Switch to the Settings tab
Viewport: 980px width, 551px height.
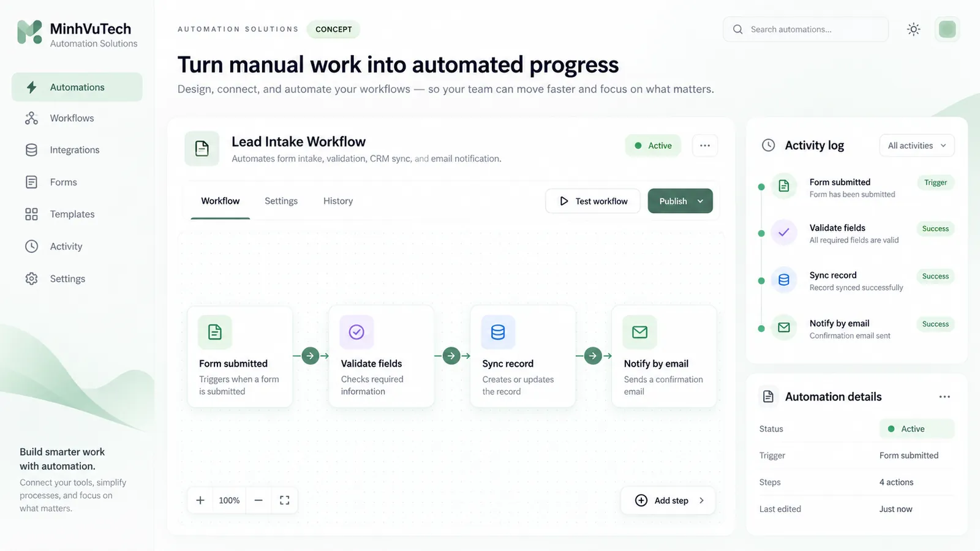pos(281,201)
